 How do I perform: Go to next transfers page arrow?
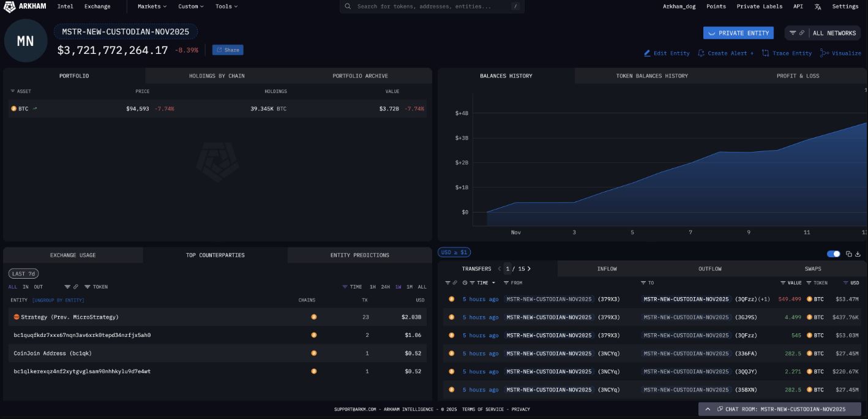529,269
